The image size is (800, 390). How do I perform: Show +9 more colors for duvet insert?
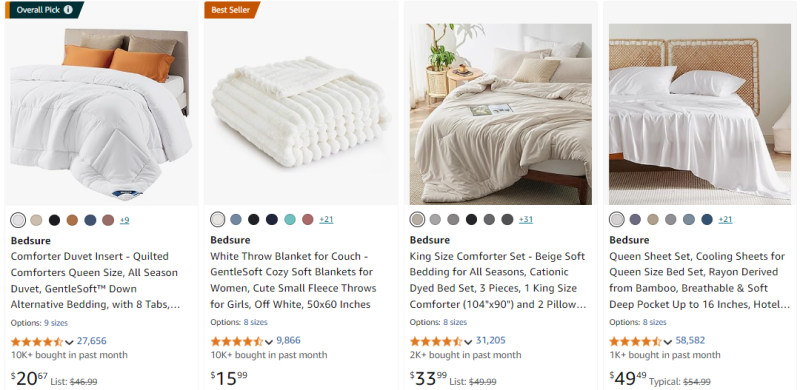[x=124, y=221]
